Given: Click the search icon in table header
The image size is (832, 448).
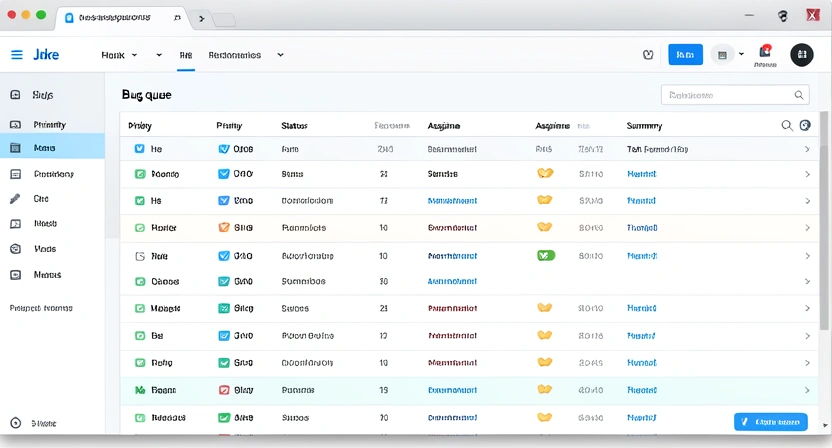Looking at the screenshot, I should 787,125.
